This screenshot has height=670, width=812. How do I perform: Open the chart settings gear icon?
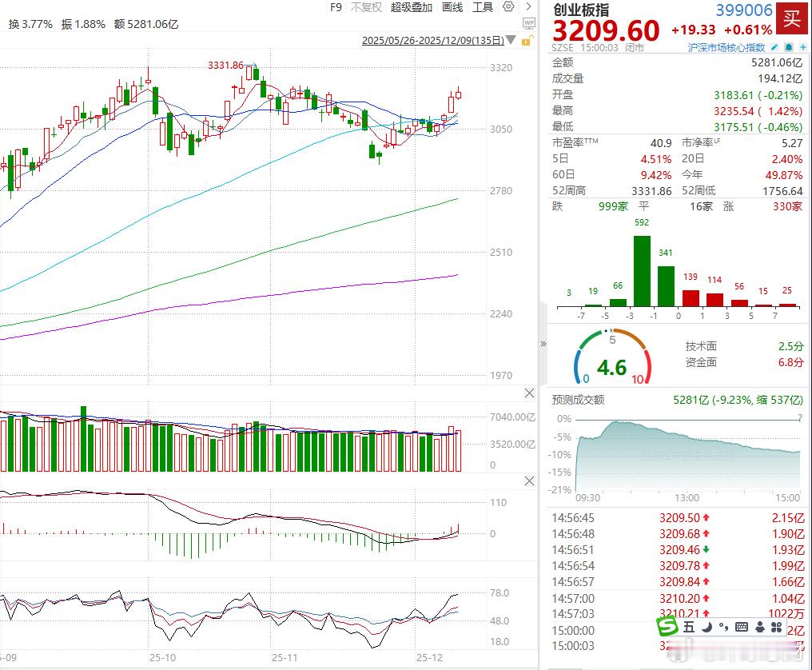pyautogui.click(x=508, y=6)
